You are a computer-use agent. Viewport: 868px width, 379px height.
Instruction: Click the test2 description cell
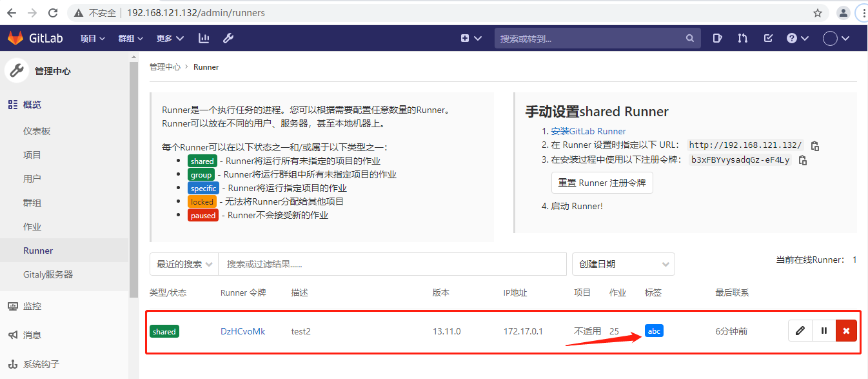pos(301,331)
